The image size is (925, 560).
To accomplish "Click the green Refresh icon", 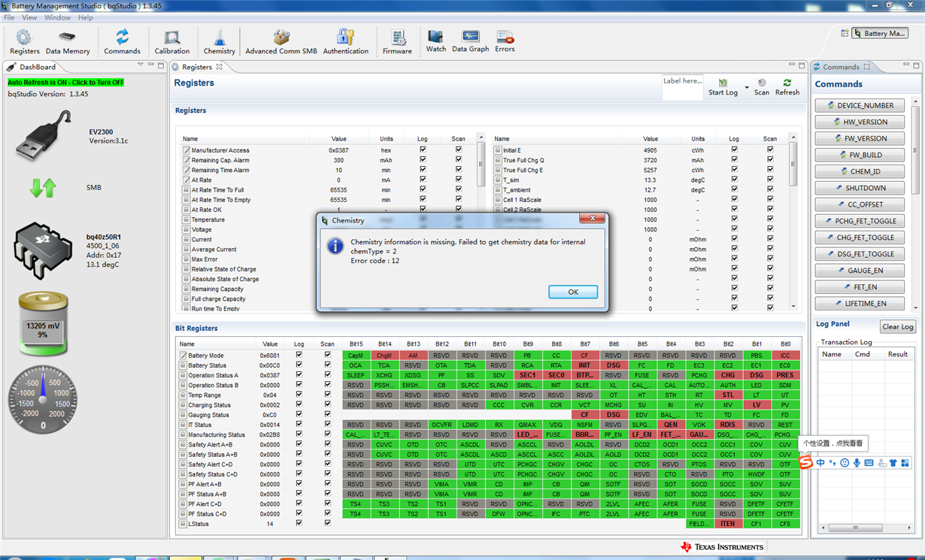I will coord(787,83).
